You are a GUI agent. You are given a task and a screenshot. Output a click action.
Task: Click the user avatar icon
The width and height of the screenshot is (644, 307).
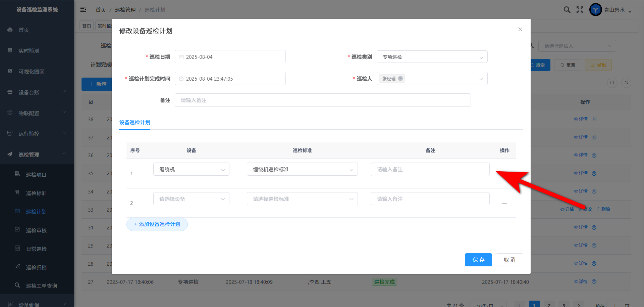pos(595,10)
